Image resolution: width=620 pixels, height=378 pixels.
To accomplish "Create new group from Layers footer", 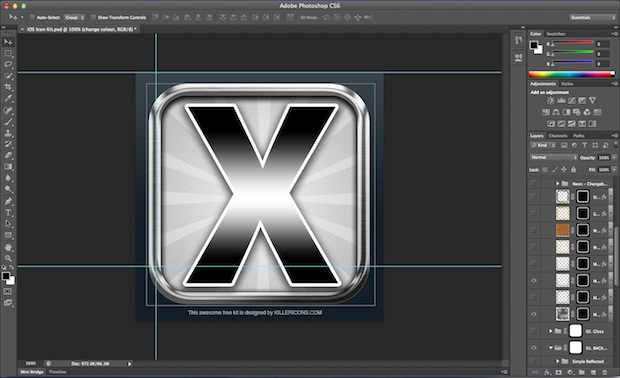I will pos(582,372).
